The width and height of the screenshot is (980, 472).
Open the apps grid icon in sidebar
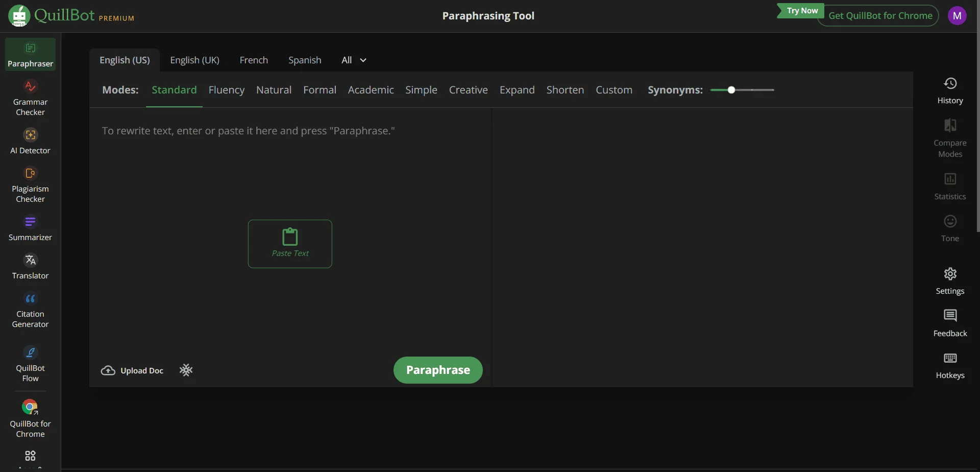30,456
